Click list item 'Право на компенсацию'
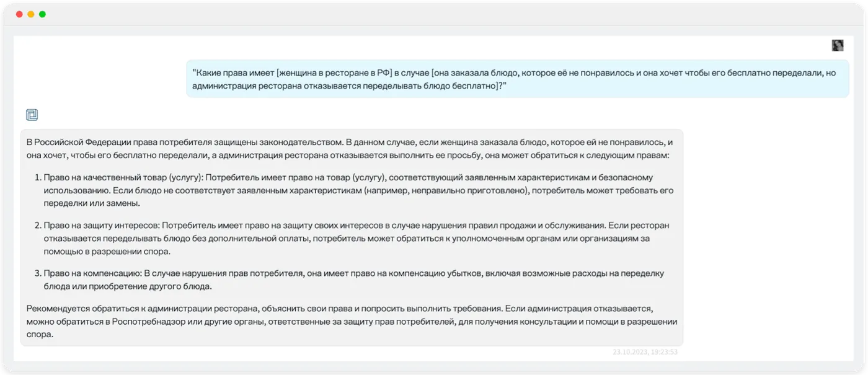Screen dimensions: 868x375 click(x=349, y=280)
